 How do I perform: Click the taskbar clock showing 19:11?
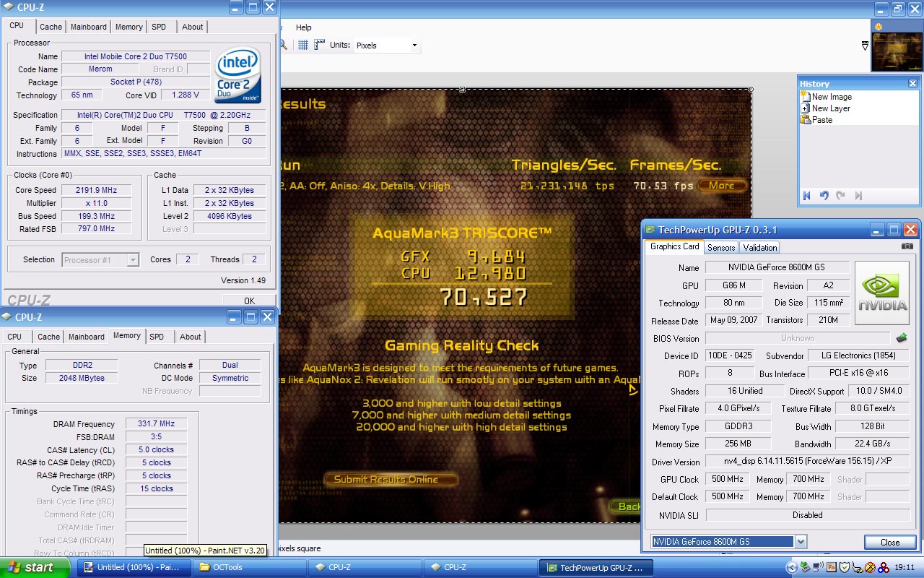[x=905, y=568]
